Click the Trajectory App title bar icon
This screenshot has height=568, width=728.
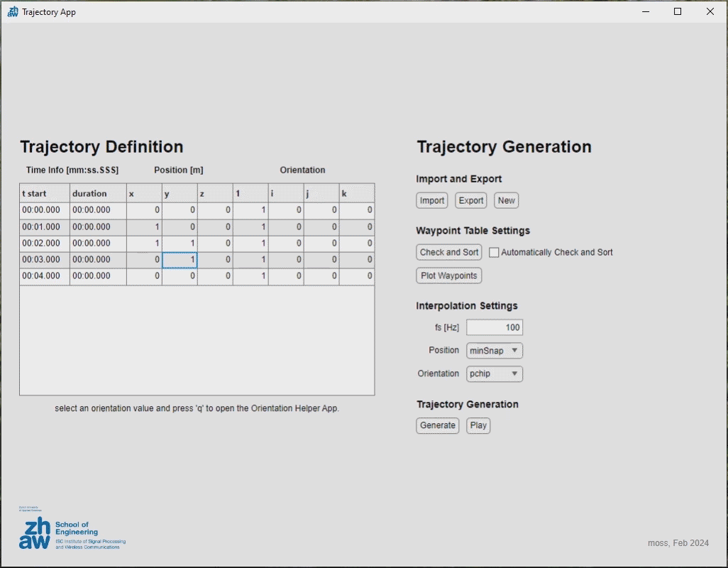pos(13,11)
